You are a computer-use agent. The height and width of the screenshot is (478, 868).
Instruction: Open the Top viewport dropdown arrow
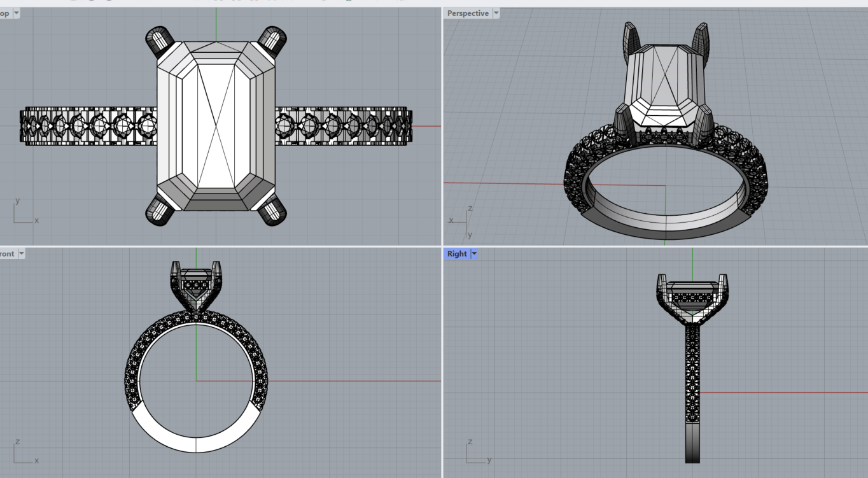16,13
